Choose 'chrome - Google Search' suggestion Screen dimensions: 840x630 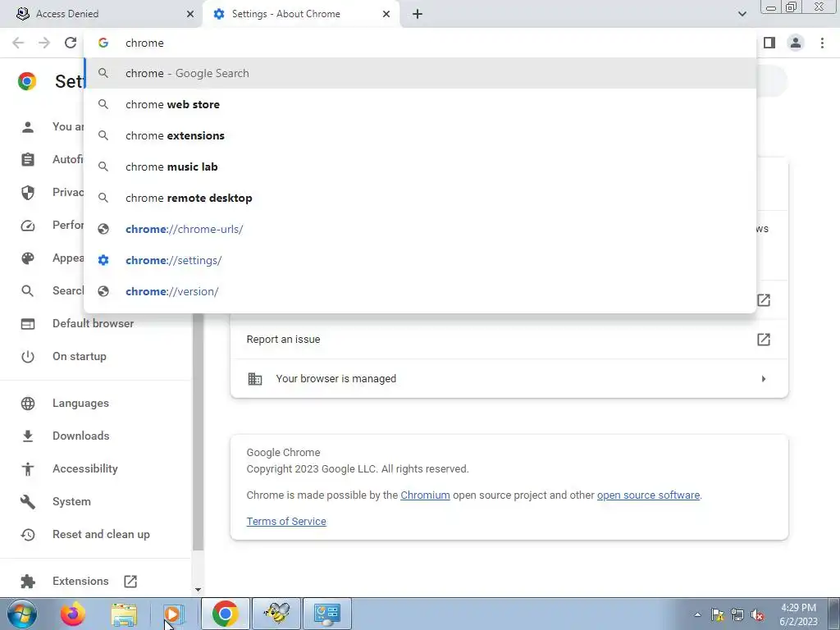point(421,73)
